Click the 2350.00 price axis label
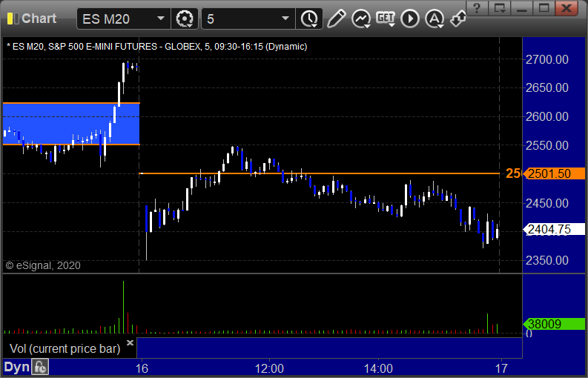Viewport: 588px width, 378px height. (x=546, y=260)
